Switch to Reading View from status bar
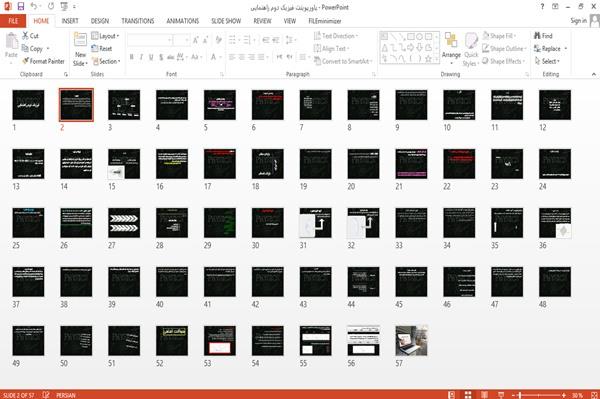The height and width of the screenshot is (399, 600). tap(484, 395)
